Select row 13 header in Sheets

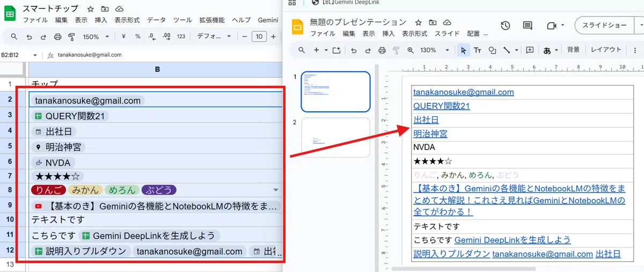(10, 264)
